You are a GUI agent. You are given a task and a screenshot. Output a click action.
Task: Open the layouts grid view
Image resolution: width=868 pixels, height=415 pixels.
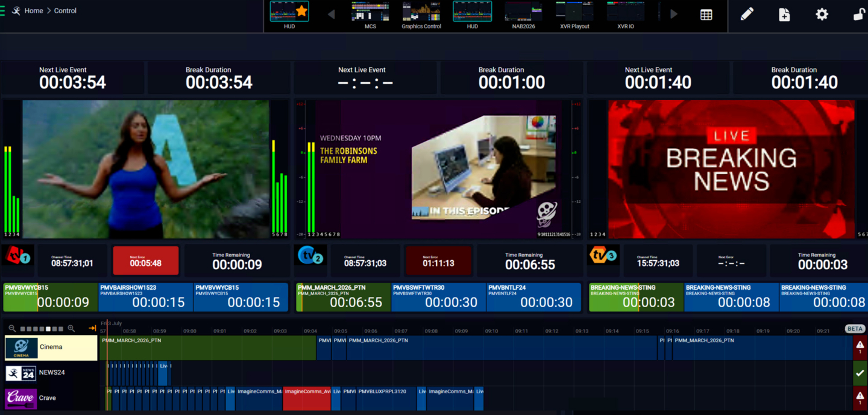[706, 15]
